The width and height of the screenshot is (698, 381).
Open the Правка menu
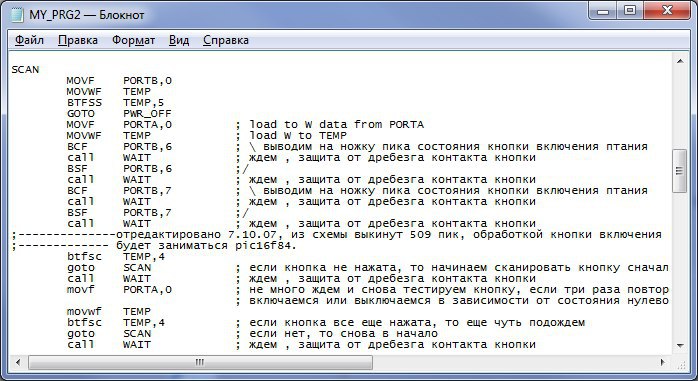click(x=78, y=40)
